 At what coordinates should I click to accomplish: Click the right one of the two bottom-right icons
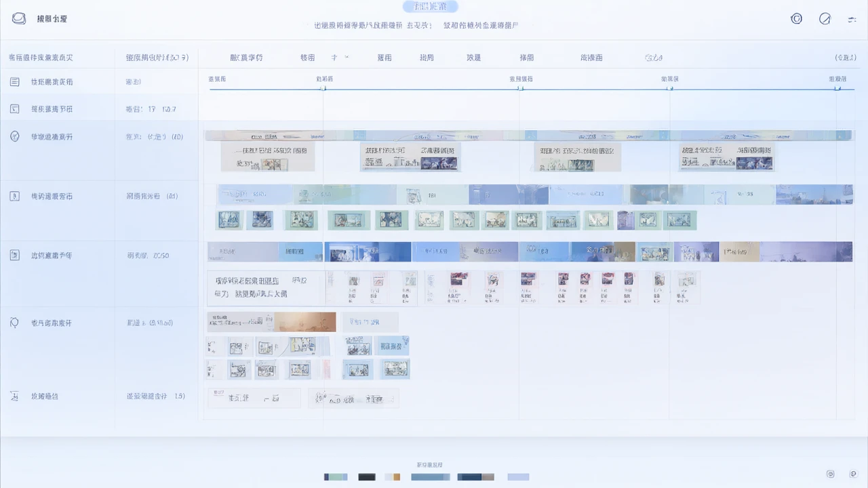tap(853, 474)
